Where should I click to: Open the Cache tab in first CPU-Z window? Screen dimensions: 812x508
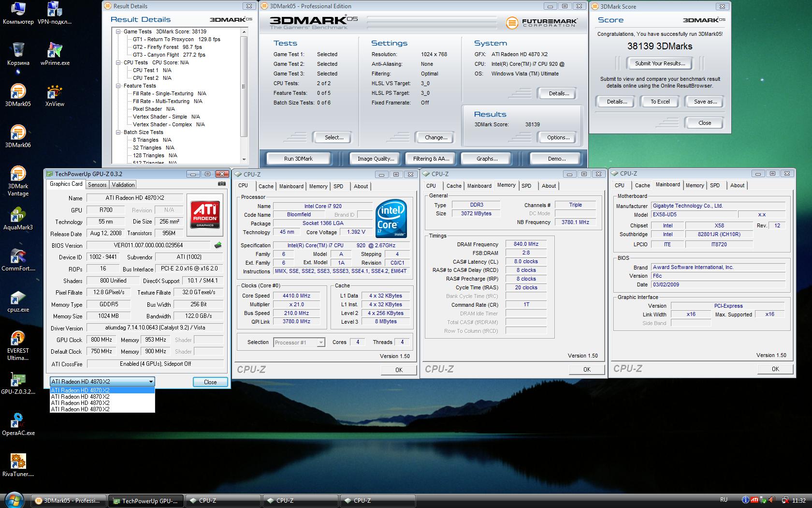(x=266, y=186)
